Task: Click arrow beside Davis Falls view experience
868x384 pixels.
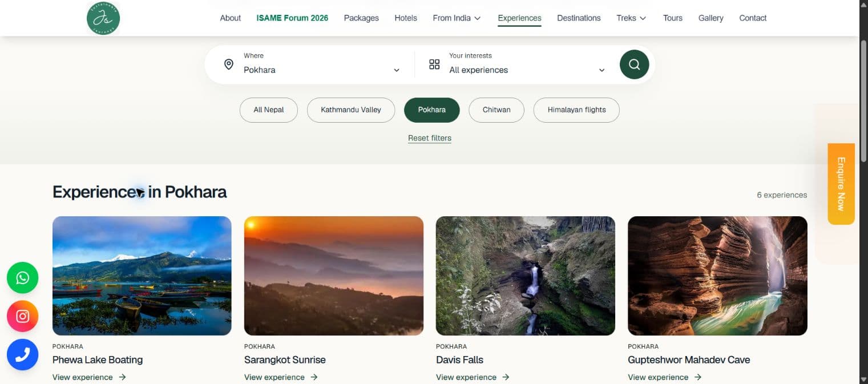Action: (x=506, y=377)
